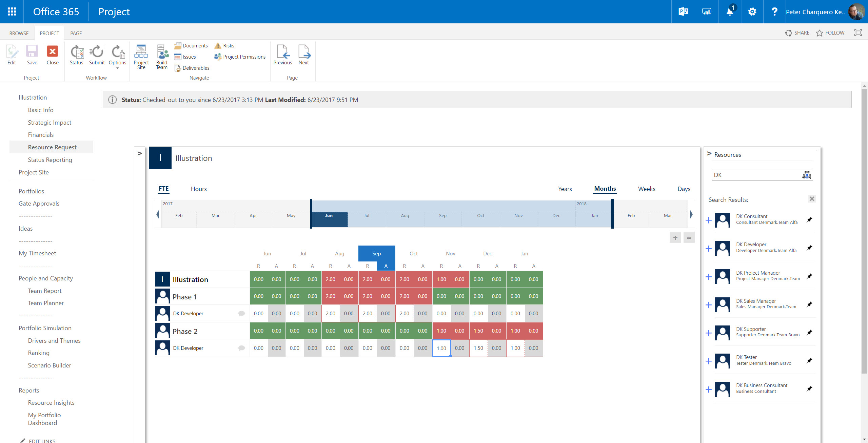Switch timescale to Years
The image size is (868, 443).
point(565,189)
